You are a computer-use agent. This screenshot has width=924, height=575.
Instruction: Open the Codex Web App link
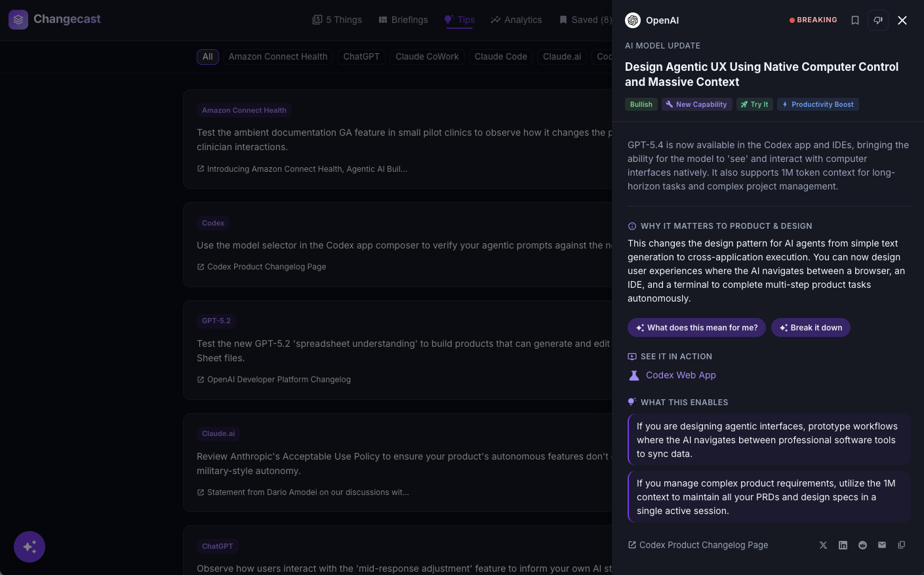click(x=681, y=375)
